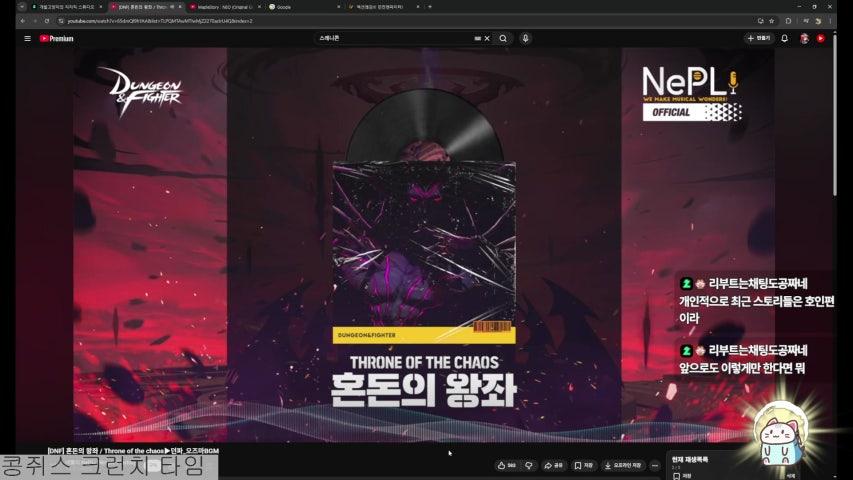Open the YouTube hamburger guide menu
The height and width of the screenshot is (480, 853).
point(27,39)
